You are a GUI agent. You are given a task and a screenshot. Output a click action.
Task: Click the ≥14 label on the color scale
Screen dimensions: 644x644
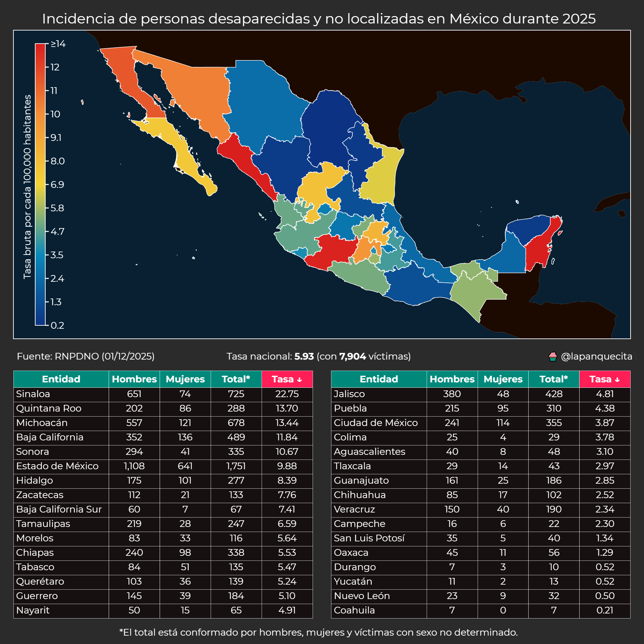(58, 44)
